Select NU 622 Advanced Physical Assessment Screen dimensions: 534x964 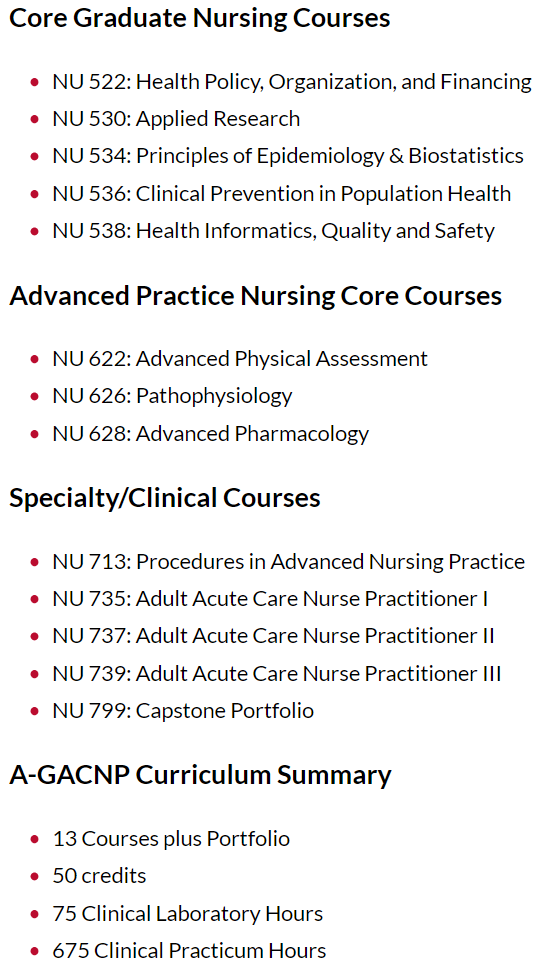pos(240,358)
